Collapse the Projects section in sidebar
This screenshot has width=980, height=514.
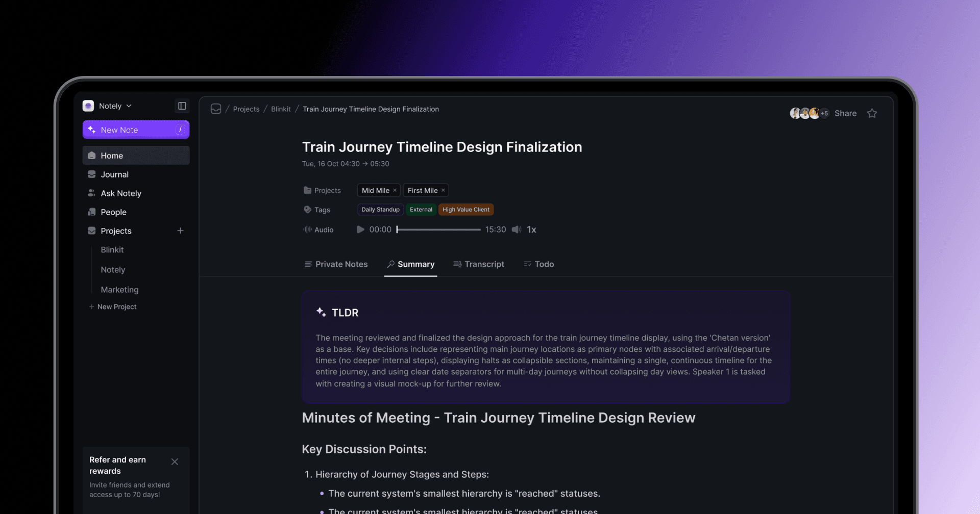(116, 231)
